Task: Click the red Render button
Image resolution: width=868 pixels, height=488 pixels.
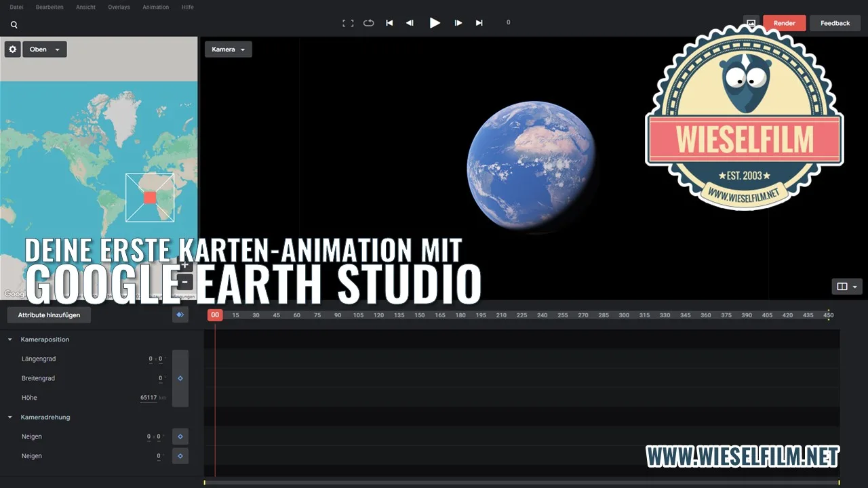Action: coord(785,23)
